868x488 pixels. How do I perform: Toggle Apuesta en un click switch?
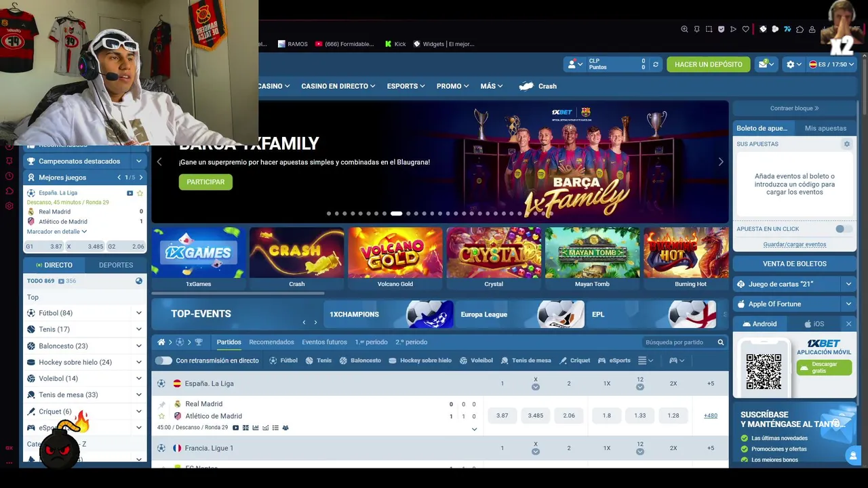[x=843, y=229]
